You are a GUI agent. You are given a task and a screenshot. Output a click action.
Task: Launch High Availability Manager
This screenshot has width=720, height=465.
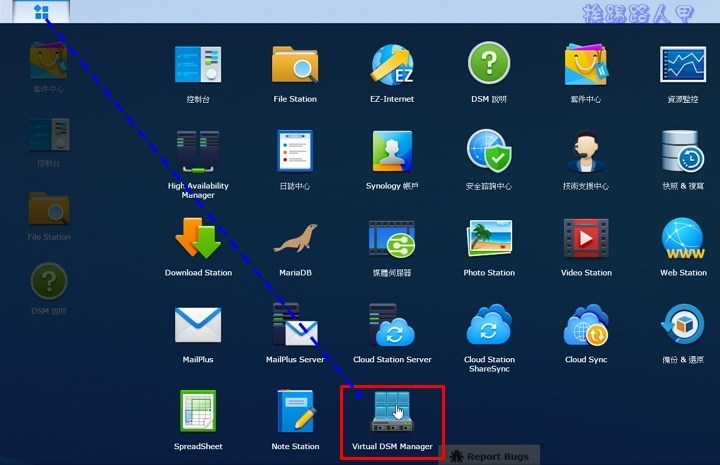point(198,151)
